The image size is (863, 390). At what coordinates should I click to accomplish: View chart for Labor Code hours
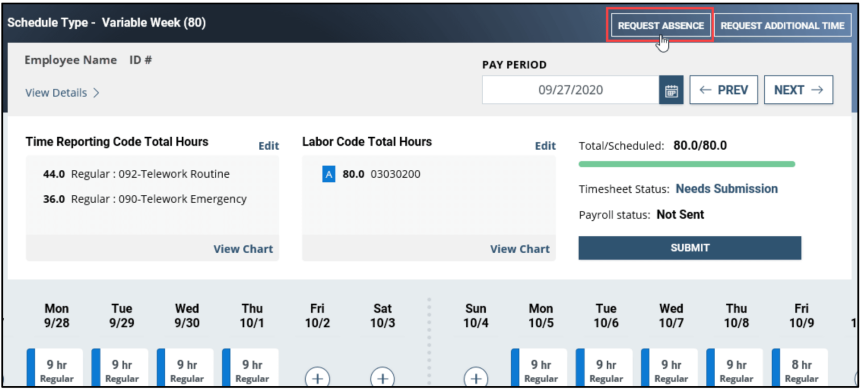coord(520,249)
